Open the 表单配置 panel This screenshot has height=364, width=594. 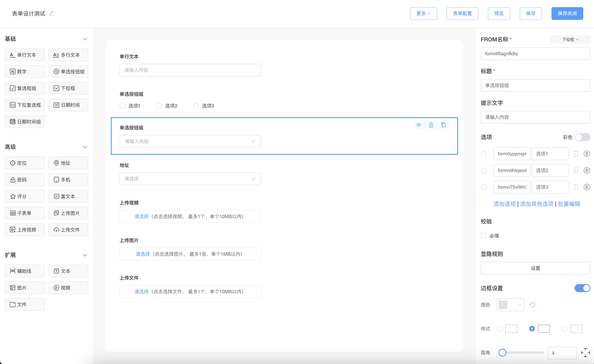(x=462, y=14)
